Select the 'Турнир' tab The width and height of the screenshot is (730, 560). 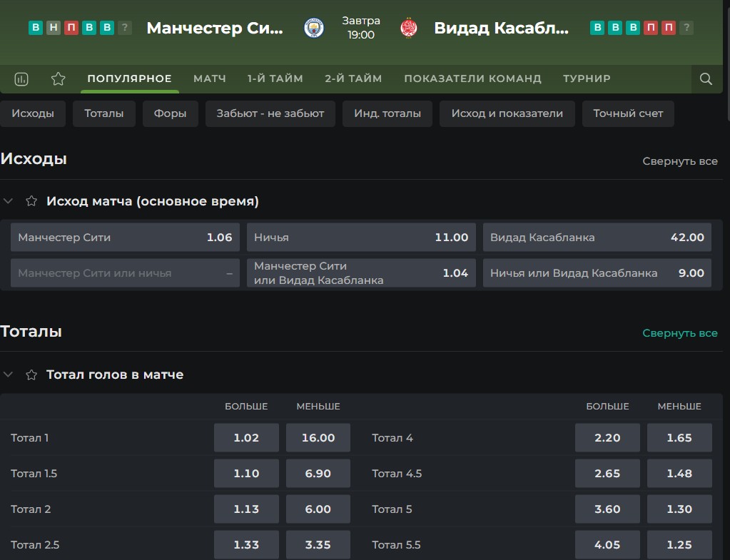pos(587,78)
